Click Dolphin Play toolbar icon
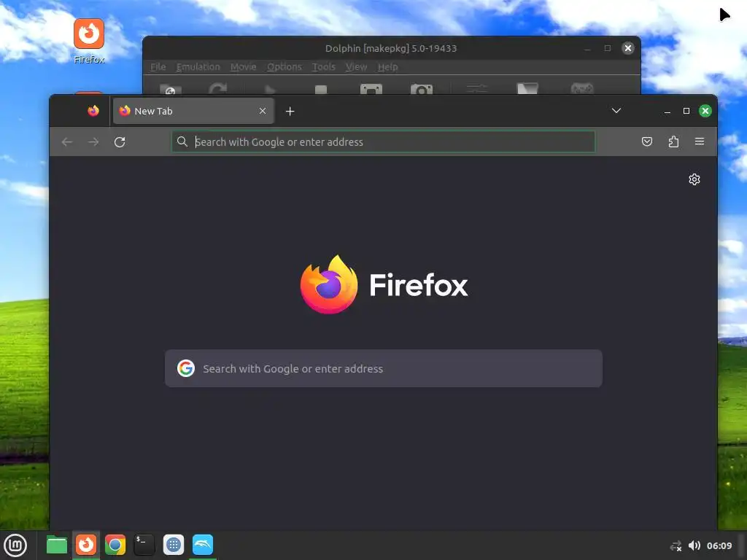The width and height of the screenshot is (747, 560). pos(270,89)
